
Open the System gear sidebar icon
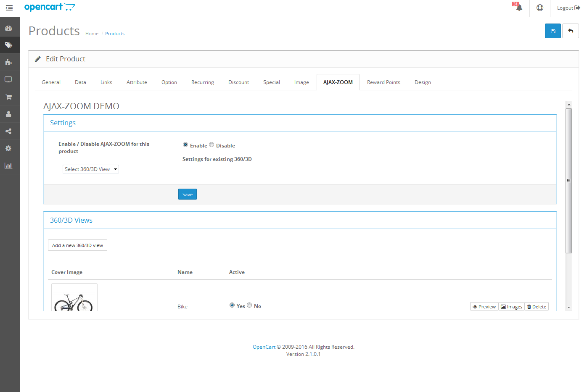pyautogui.click(x=8, y=148)
